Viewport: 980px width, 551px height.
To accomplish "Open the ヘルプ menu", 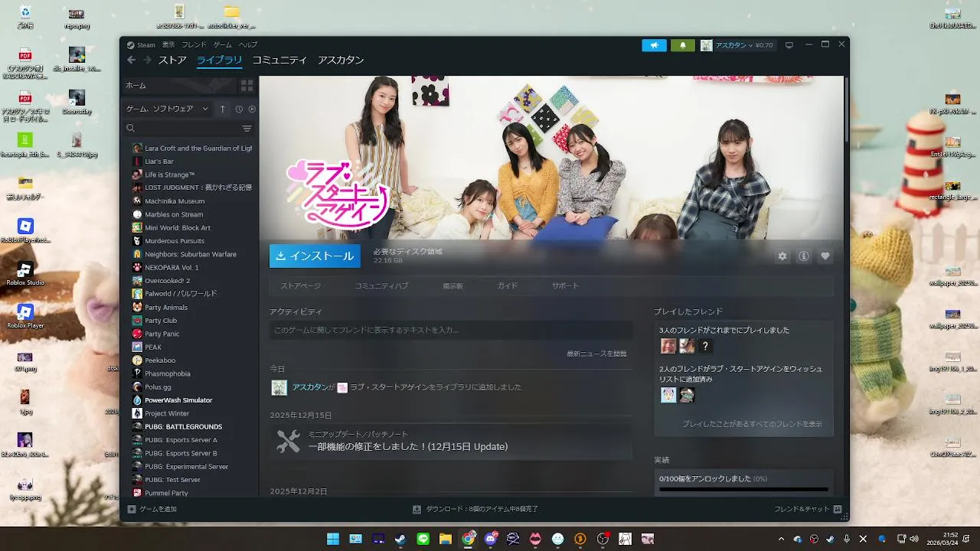I will click(248, 45).
